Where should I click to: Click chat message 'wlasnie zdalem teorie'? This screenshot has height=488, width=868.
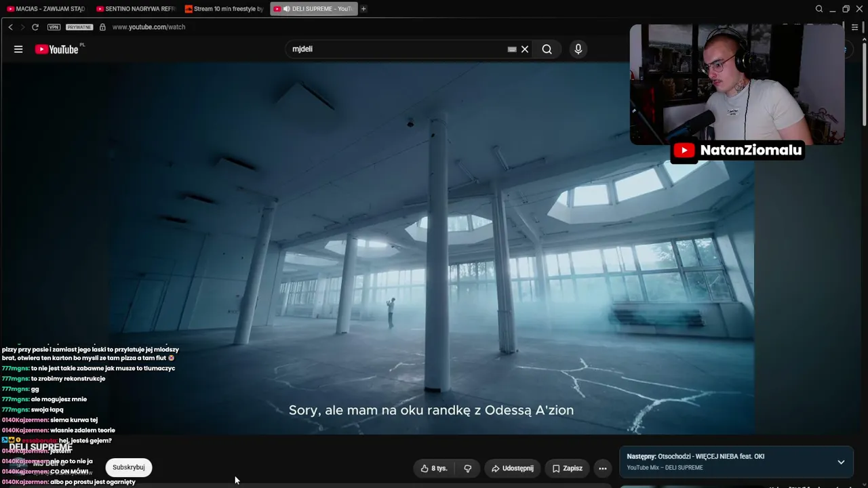point(83,430)
